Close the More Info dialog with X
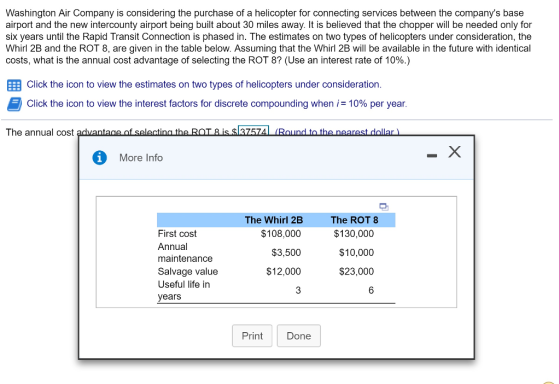The height and width of the screenshot is (384, 560). click(454, 152)
